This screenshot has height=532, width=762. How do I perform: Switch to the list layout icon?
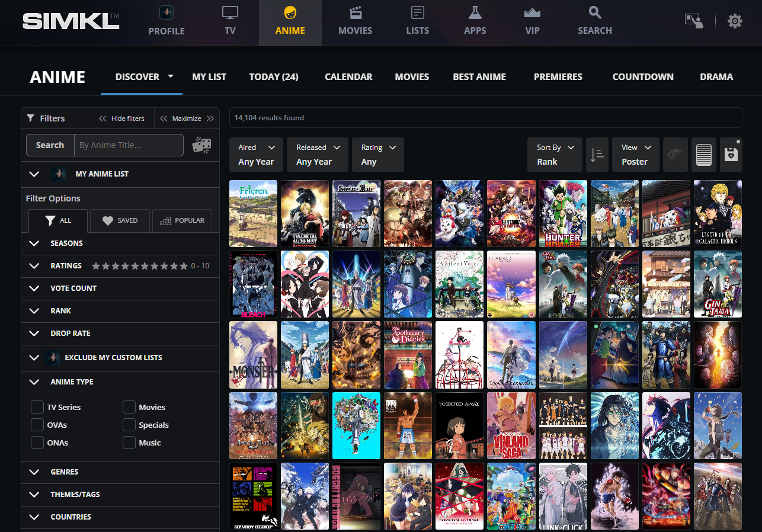[x=703, y=155]
